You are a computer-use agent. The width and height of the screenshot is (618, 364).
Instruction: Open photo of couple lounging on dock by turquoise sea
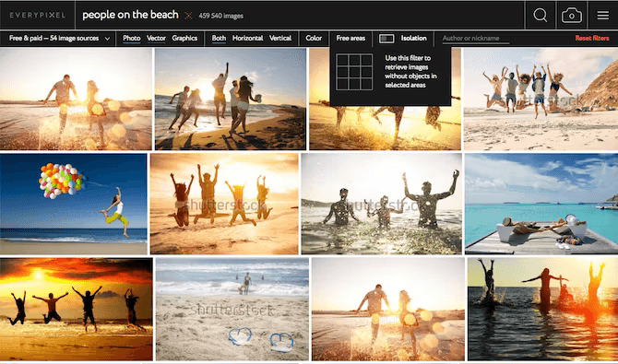[541, 204]
